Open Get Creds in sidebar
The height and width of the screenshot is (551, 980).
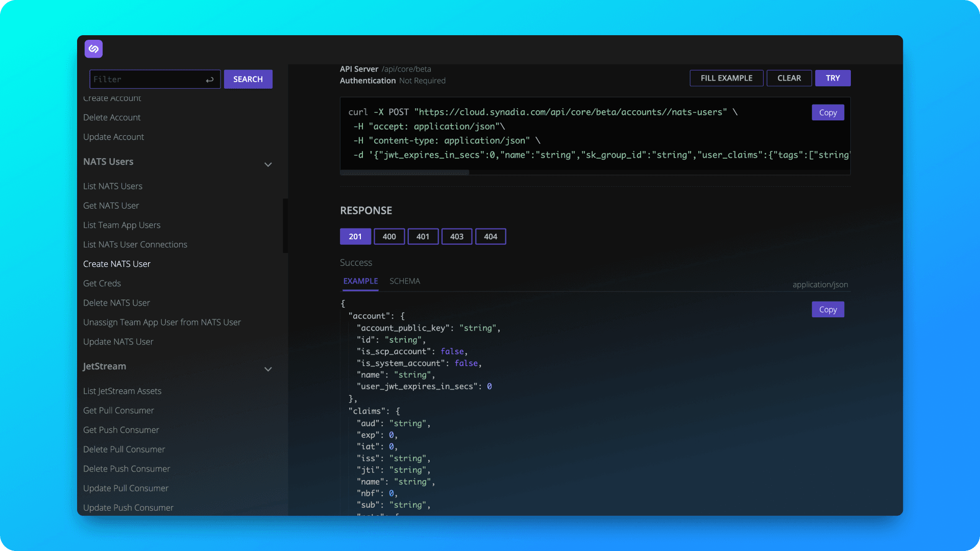coord(102,283)
